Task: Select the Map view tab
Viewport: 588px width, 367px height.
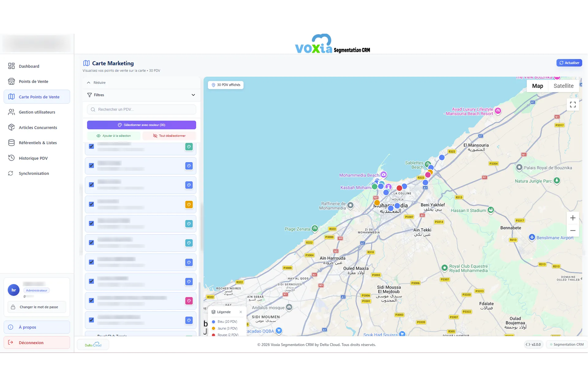Action: pyautogui.click(x=537, y=86)
